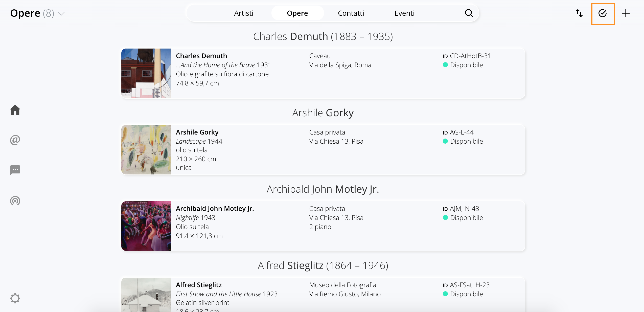The height and width of the screenshot is (312, 644).
Task: Expand the Opere (8) dropdown chevron
Action: click(61, 13)
